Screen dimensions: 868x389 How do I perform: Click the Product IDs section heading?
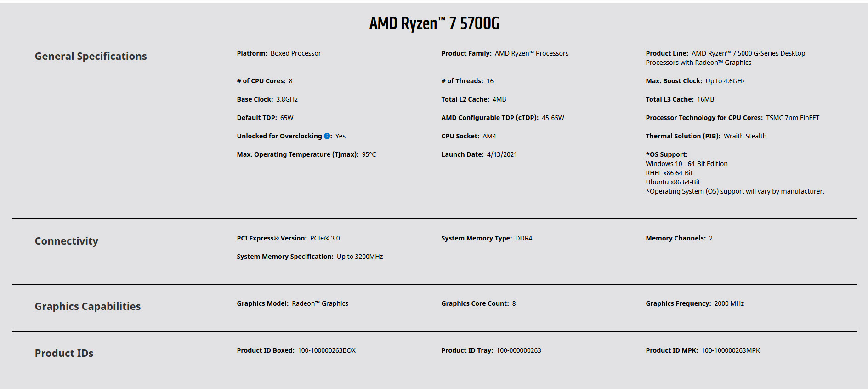(64, 353)
